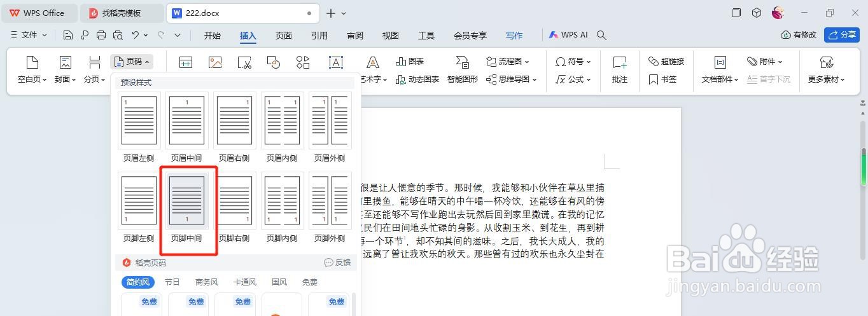Click the icon library icon with shapes
This screenshot has width=868, height=316.
tap(303, 62)
